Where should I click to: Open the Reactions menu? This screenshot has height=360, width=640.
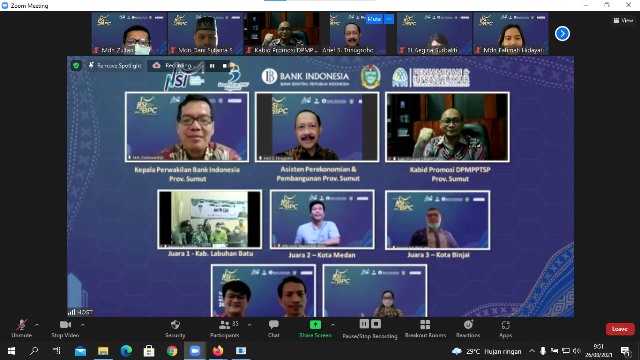coord(468,329)
